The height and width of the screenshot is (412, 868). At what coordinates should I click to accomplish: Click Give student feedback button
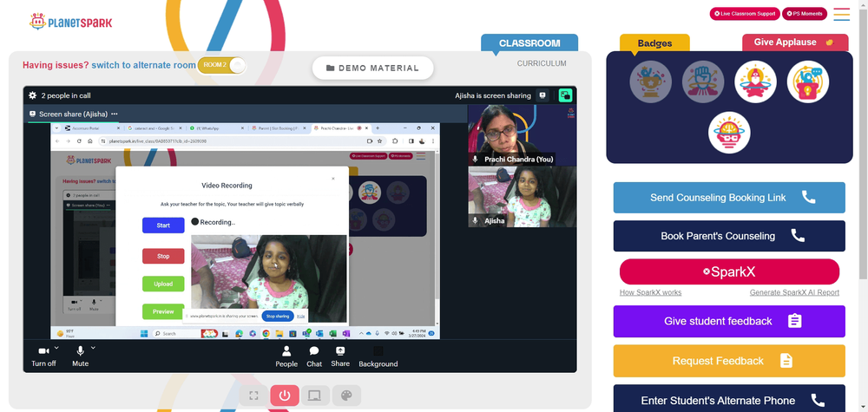pos(729,321)
